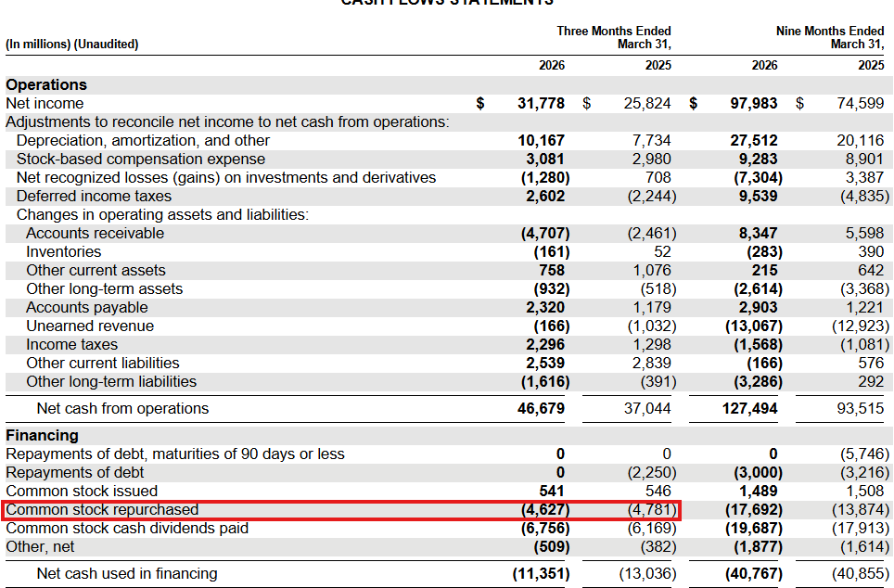The width and height of the screenshot is (894, 588).
Task: Click other current assets value 1,076
Action: point(652,270)
